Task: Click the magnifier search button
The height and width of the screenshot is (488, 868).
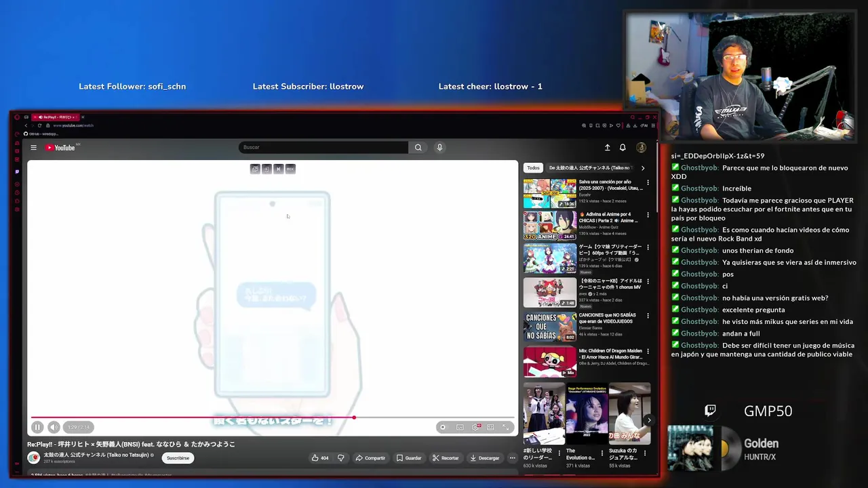Action: click(418, 147)
